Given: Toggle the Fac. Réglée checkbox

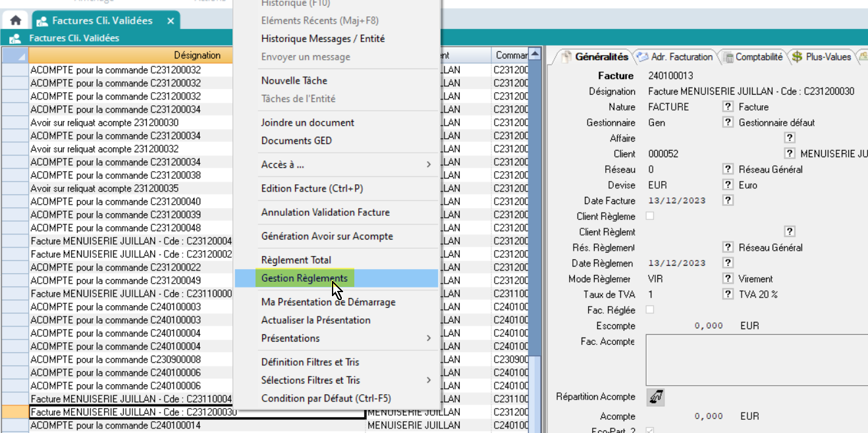Looking at the screenshot, I should [650, 310].
